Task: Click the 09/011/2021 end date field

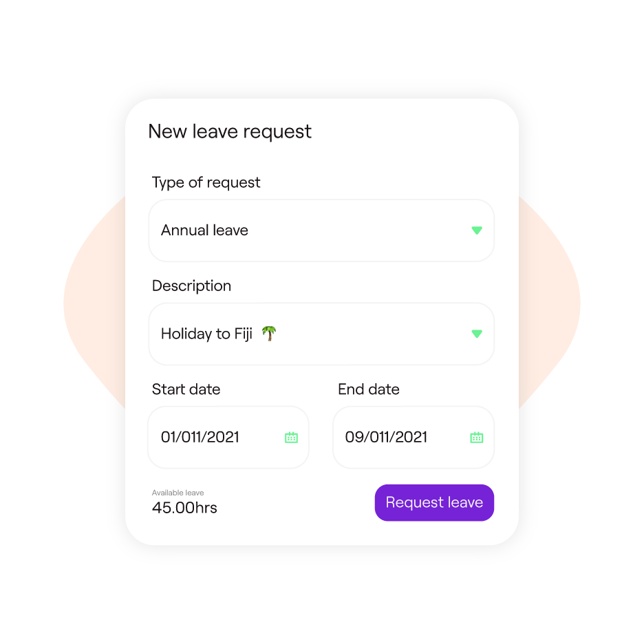Action: (414, 438)
